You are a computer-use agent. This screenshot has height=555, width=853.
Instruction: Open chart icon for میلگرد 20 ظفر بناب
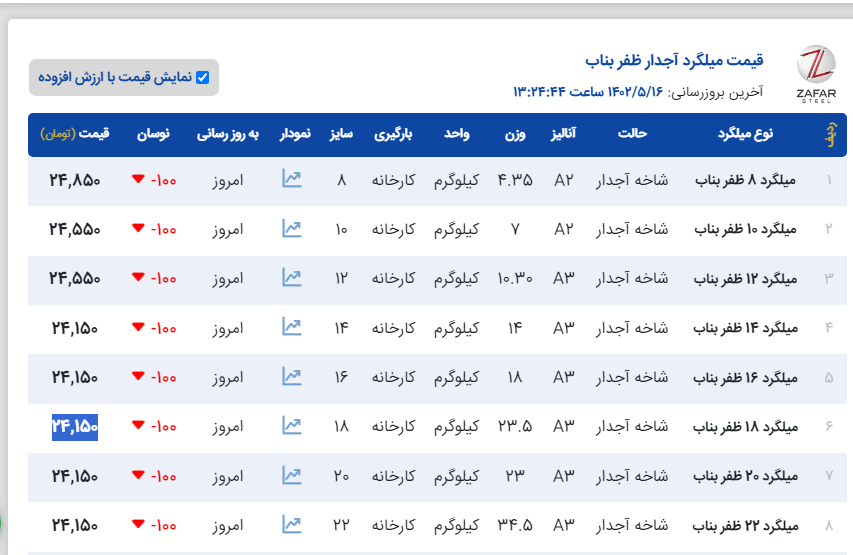[292, 474]
